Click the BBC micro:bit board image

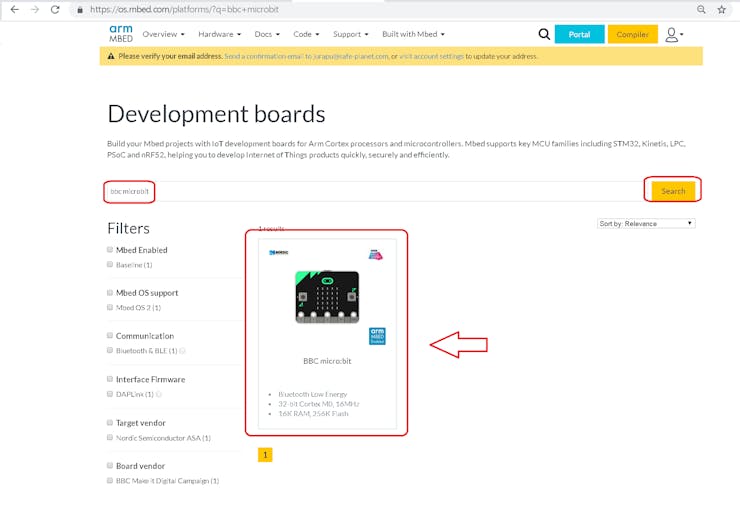(327, 297)
